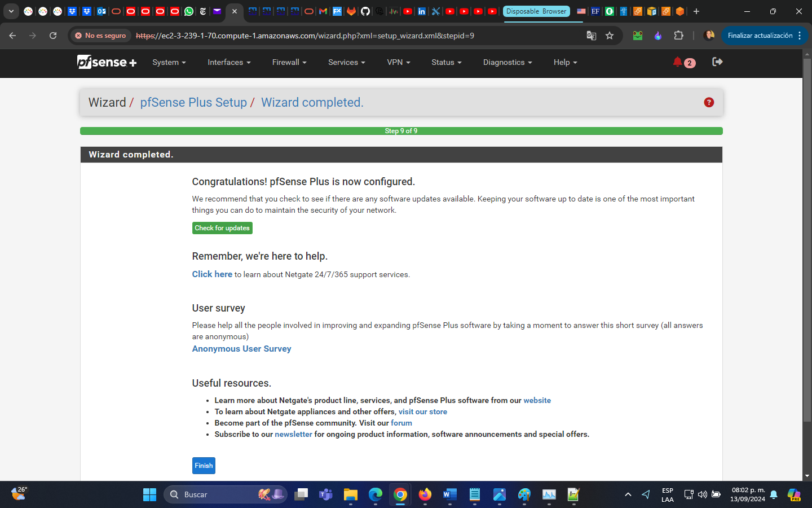
Task: Click the Check for updates button
Action: (x=222, y=228)
